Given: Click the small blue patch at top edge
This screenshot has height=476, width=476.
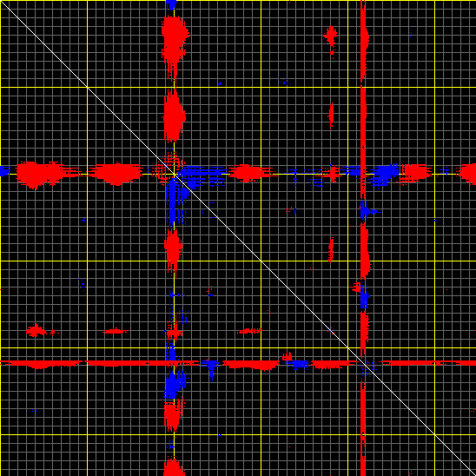Looking at the screenshot, I should (x=171, y=4).
